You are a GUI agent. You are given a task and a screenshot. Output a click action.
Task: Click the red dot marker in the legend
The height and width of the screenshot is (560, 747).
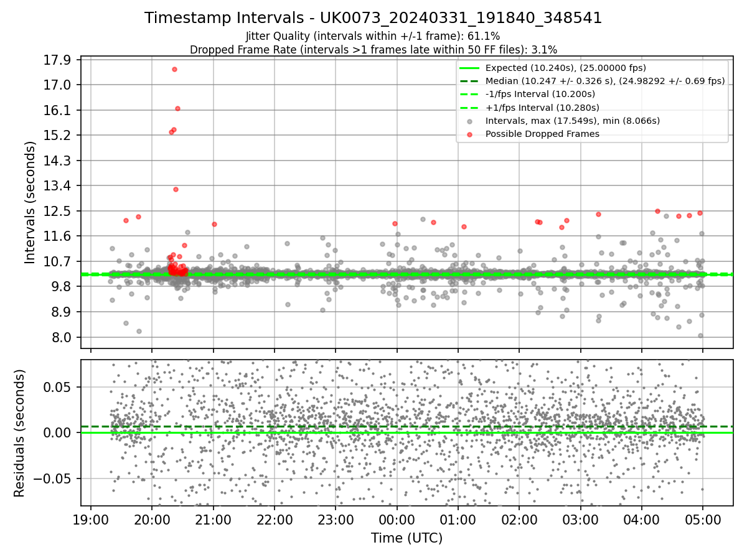[x=469, y=134]
